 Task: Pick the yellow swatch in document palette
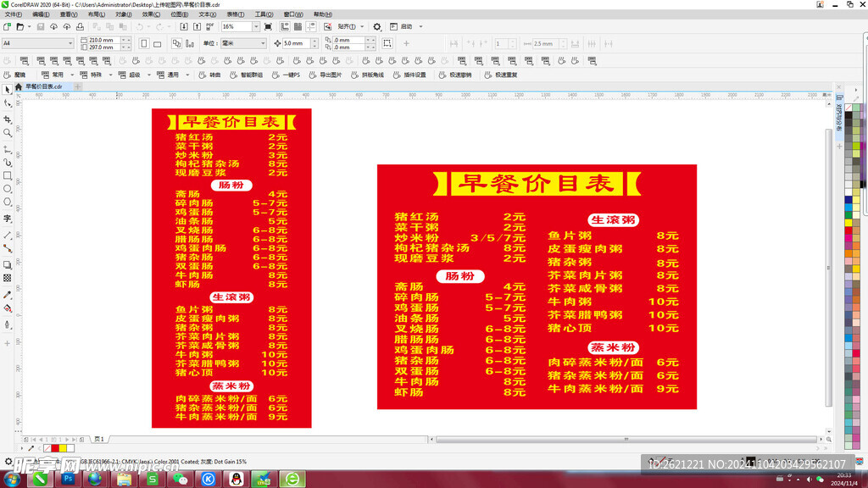point(64,448)
